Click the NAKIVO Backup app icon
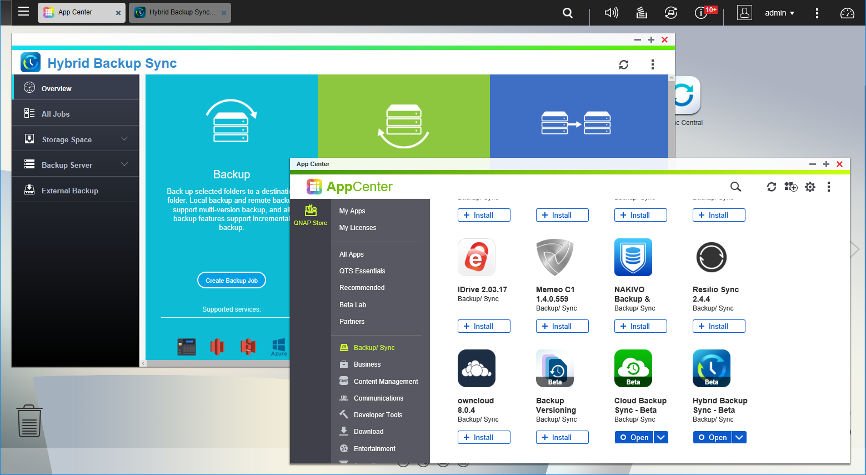Image resolution: width=866 pixels, height=475 pixels. pyautogui.click(x=633, y=257)
